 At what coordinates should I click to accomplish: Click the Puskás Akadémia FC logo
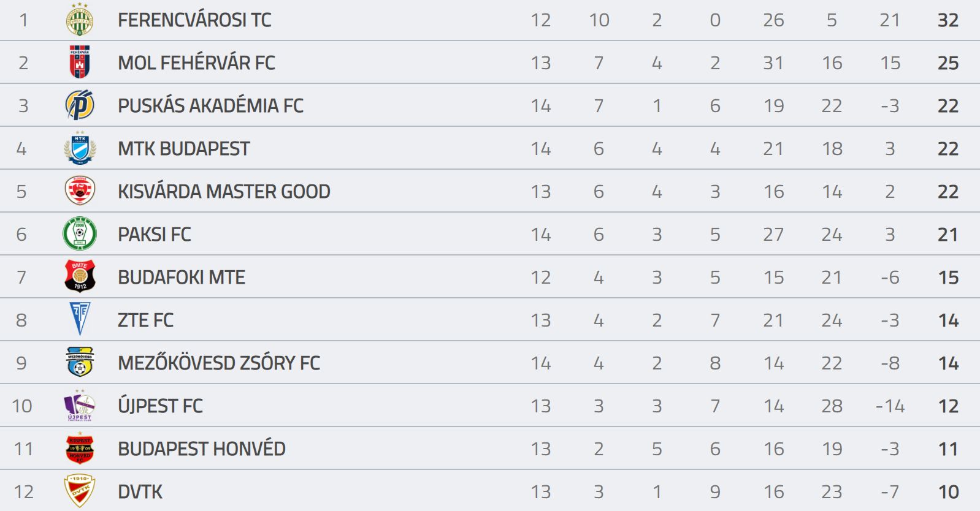pos(80,105)
